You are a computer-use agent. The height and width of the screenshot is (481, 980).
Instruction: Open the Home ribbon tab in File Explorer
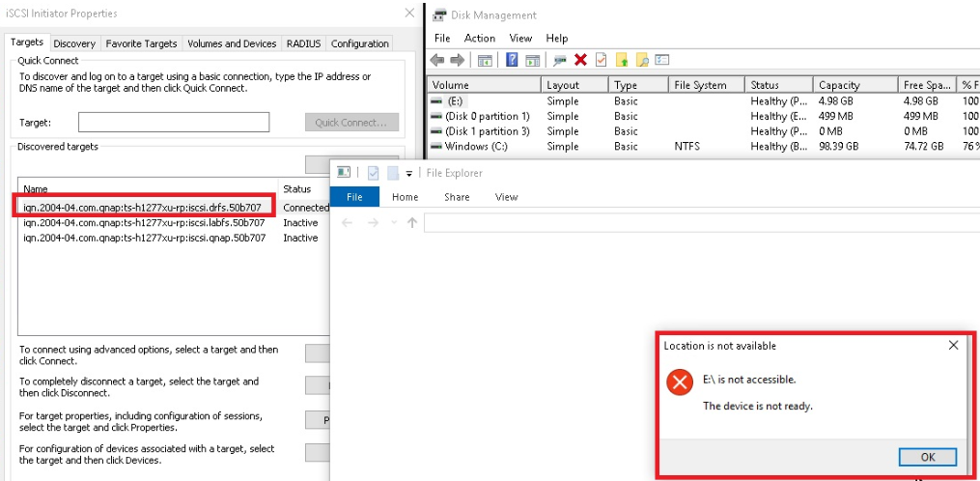[x=406, y=197]
